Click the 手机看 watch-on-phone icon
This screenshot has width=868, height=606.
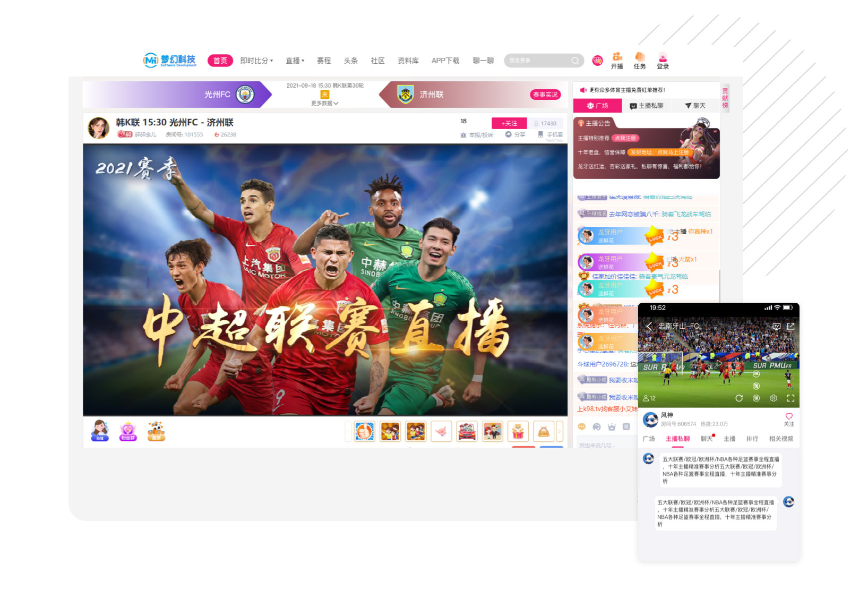(x=551, y=134)
